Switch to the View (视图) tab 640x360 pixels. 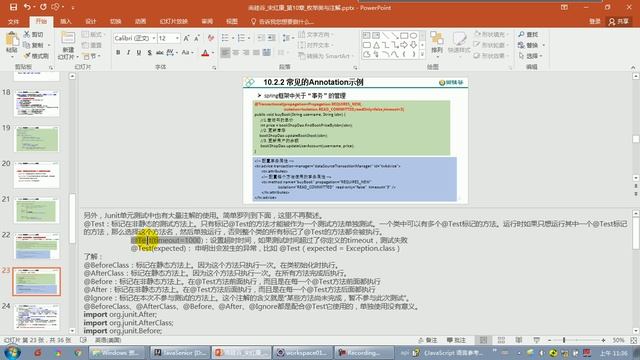coord(231,21)
